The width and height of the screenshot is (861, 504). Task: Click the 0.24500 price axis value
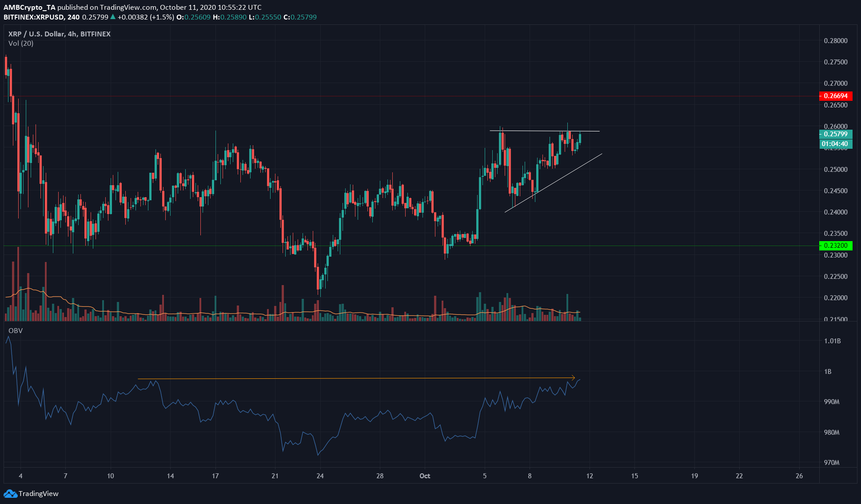836,190
